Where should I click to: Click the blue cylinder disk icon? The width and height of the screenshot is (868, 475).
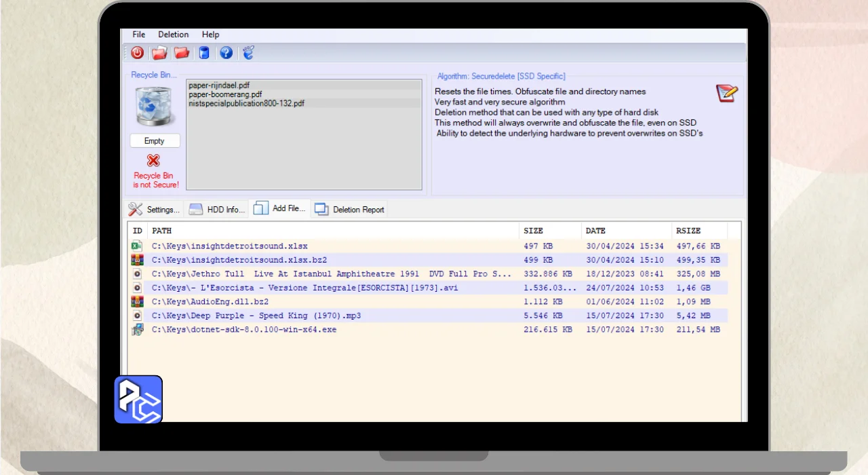pos(204,53)
